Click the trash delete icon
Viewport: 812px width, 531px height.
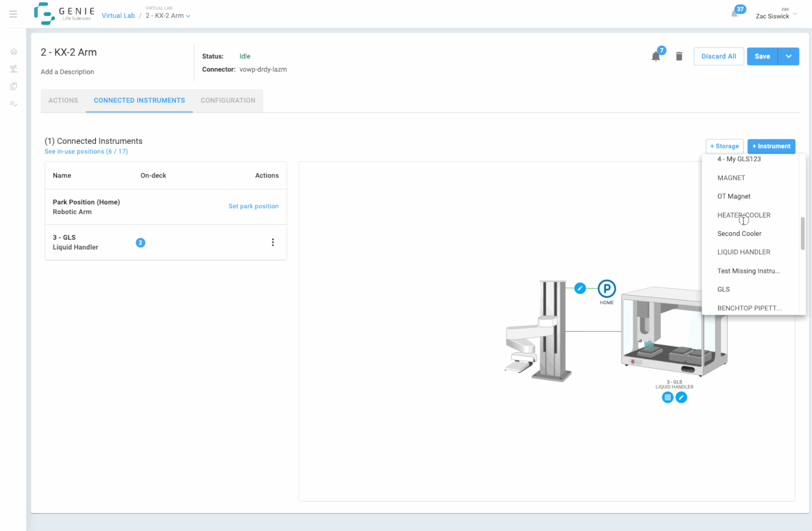[x=679, y=57]
